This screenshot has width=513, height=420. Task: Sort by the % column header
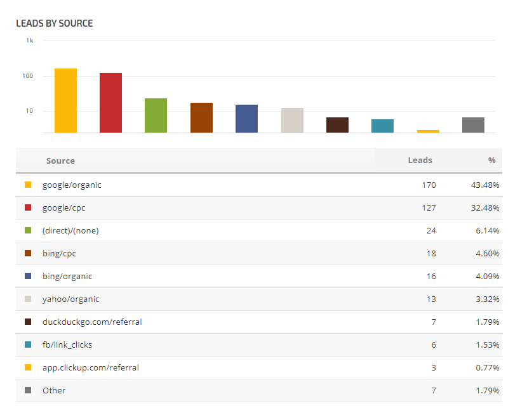[491, 161]
